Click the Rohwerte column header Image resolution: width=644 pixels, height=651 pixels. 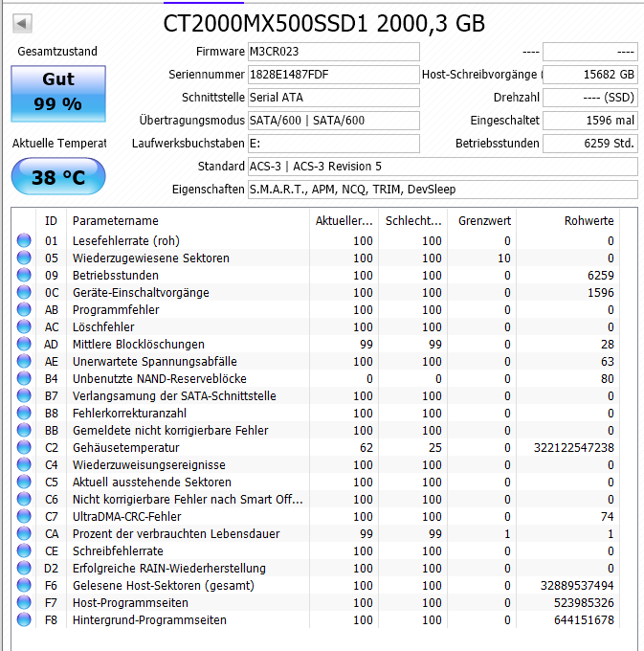click(x=567, y=221)
